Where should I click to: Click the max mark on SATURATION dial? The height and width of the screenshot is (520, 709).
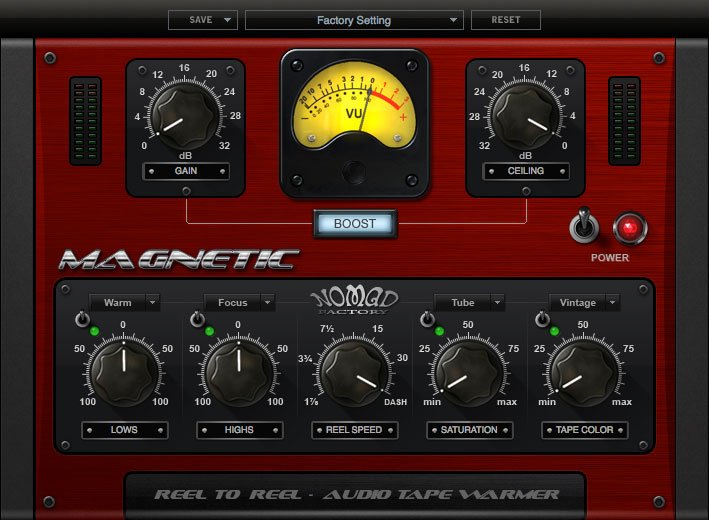coord(506,402)
